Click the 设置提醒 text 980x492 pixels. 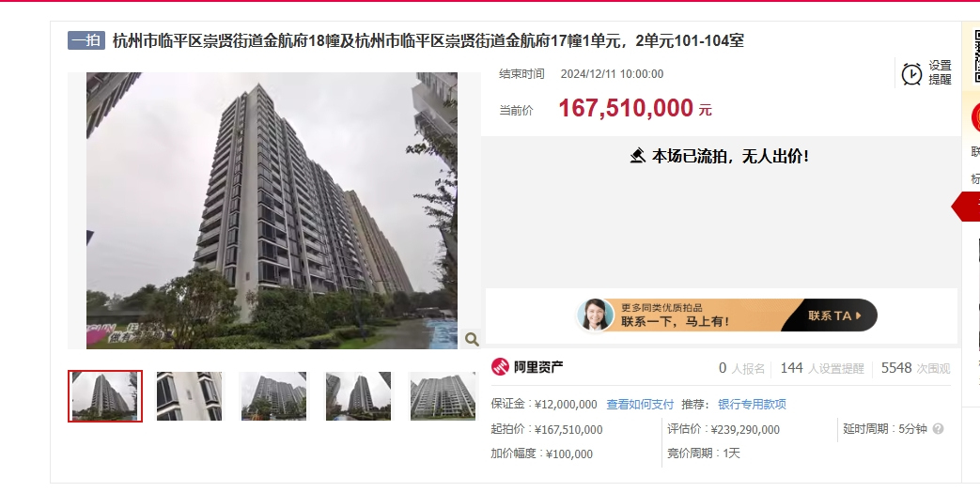940,72
